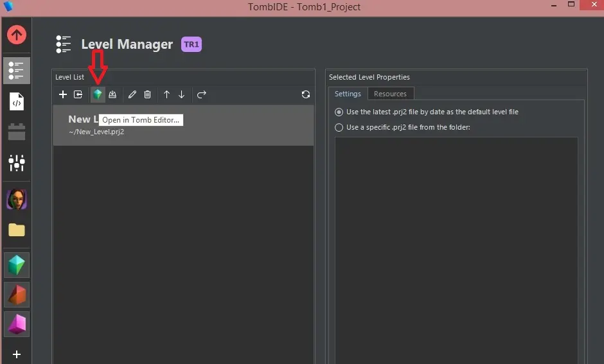Viewport: 604px width, 364px height.
Task: Select New_Level.prj2 entry in Level List
Action: [x=183, y=125]
